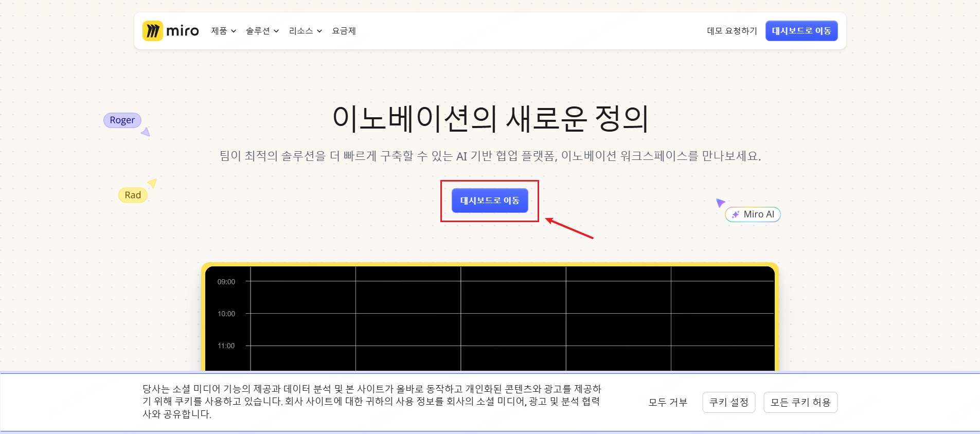Reject all cookies with 모두 거부
Viewport: 980px width, 434px height.
pyautogui.click(x=668, y=402)
